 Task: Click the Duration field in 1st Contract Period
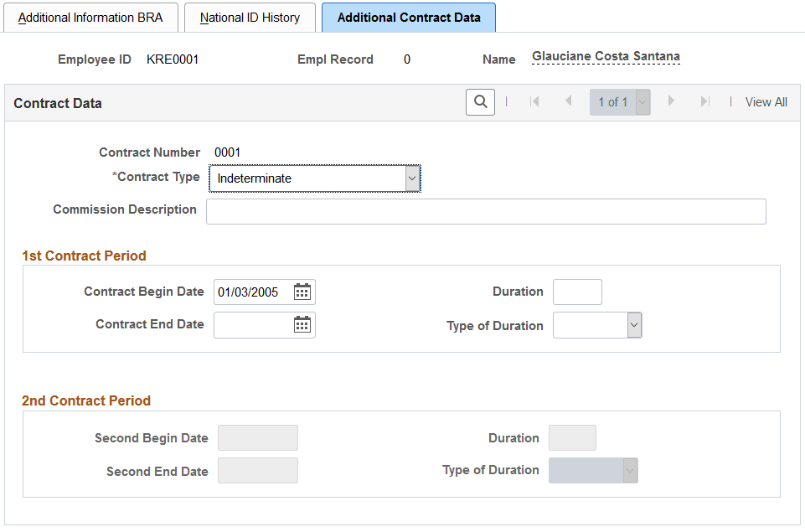577,292
